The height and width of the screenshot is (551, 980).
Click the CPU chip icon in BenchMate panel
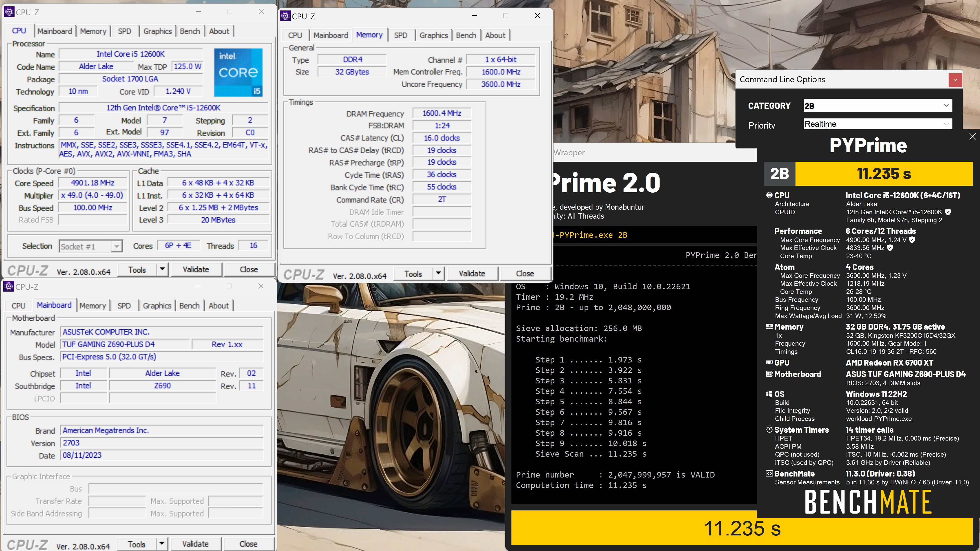pyautogui.click(x=769, y=195)
